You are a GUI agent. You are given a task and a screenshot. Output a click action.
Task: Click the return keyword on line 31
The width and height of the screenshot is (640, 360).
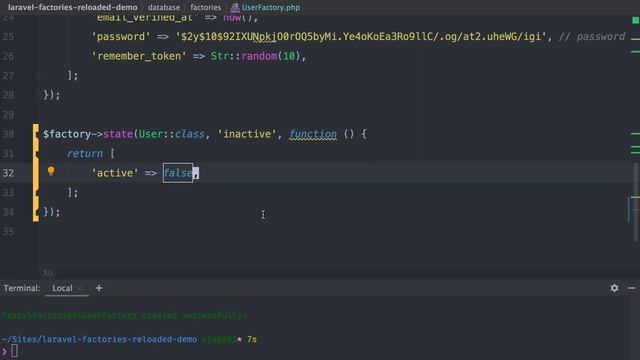tap(85, 154)
